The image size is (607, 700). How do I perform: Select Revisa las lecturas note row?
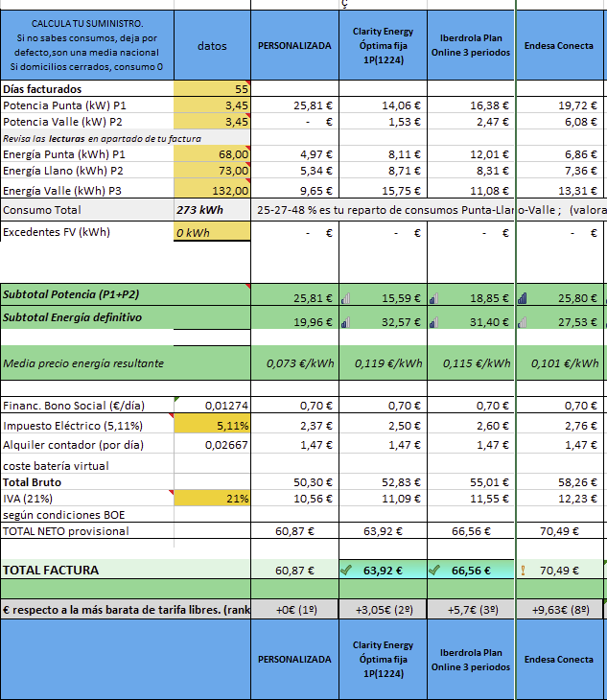pyautogui.click(x=126, y=138)
